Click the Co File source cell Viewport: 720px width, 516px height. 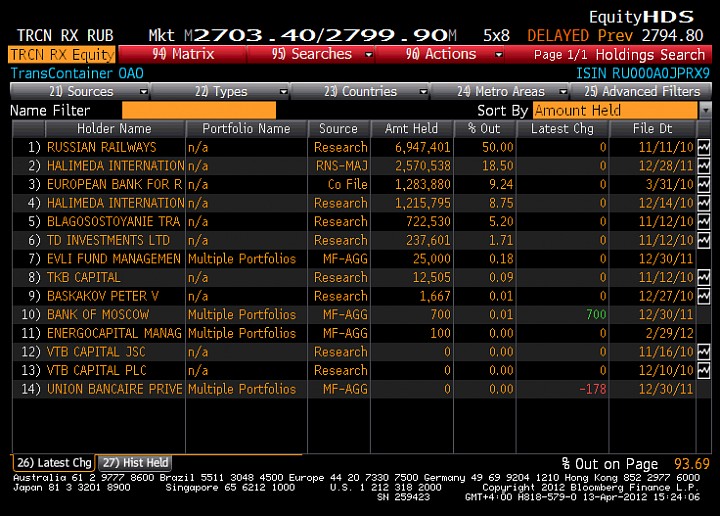(348, 185)
